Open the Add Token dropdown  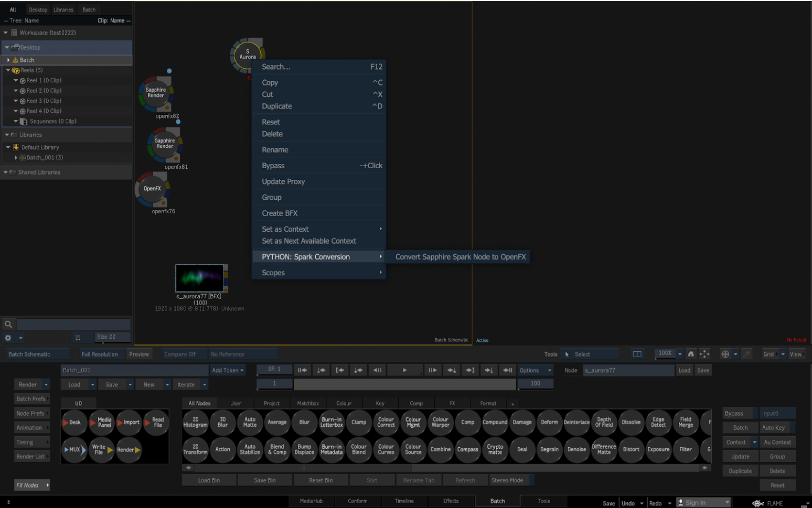click(228, 370)
